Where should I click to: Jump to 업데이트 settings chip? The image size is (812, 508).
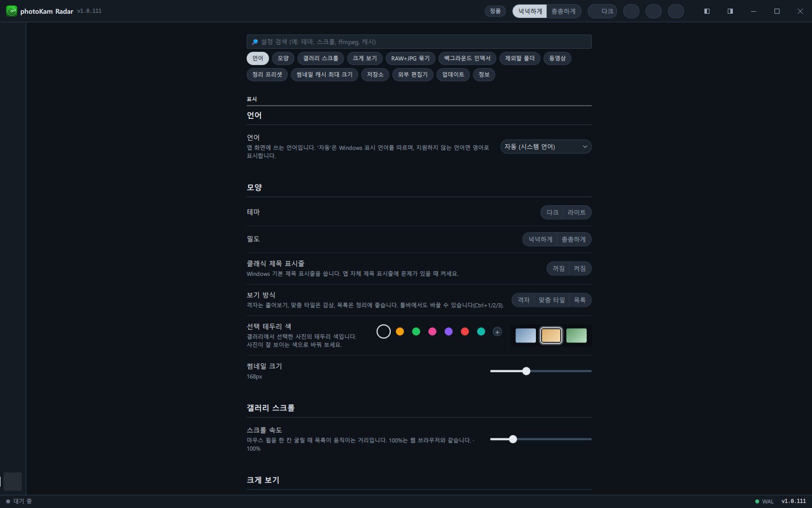(453, 75)
